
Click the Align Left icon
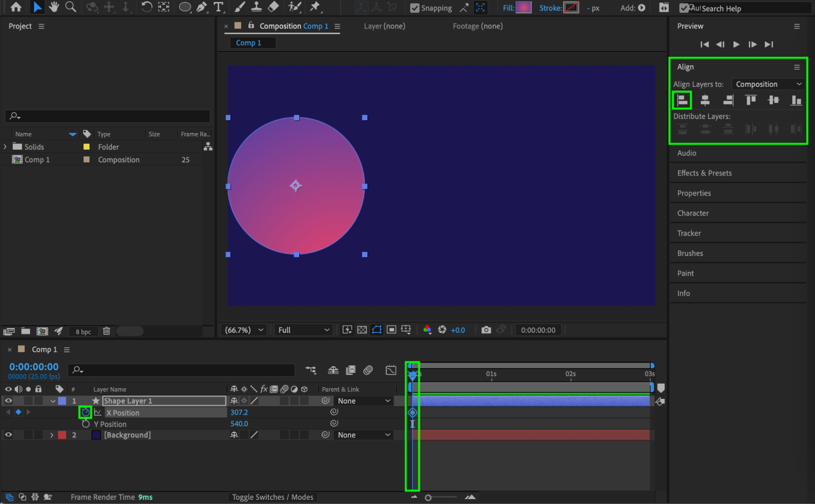click(682, 100)
